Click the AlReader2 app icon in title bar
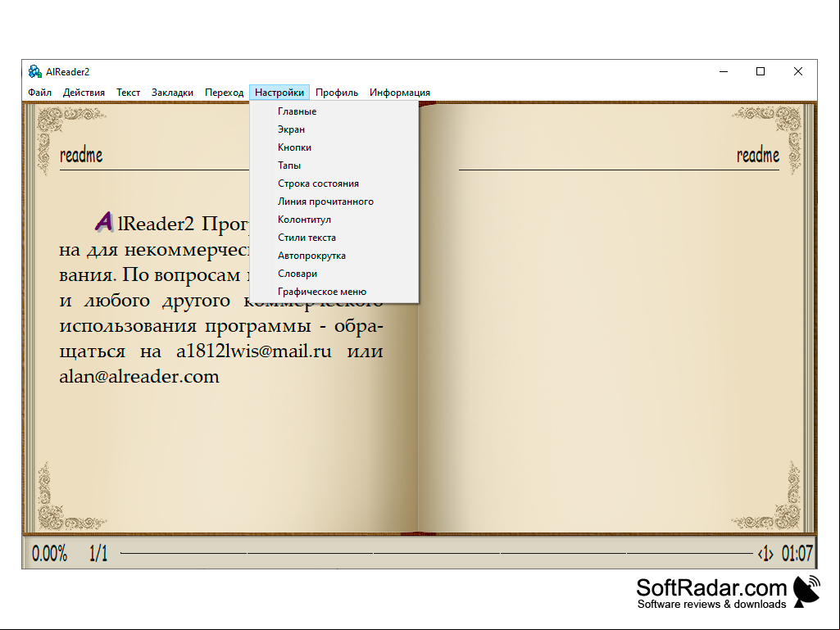 (x=34, y=72)
